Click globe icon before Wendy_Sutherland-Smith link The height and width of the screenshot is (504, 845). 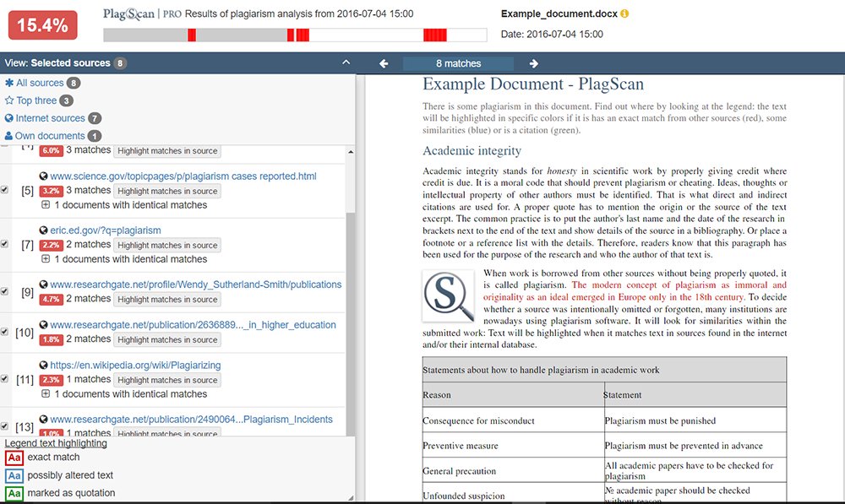(44, 285)
